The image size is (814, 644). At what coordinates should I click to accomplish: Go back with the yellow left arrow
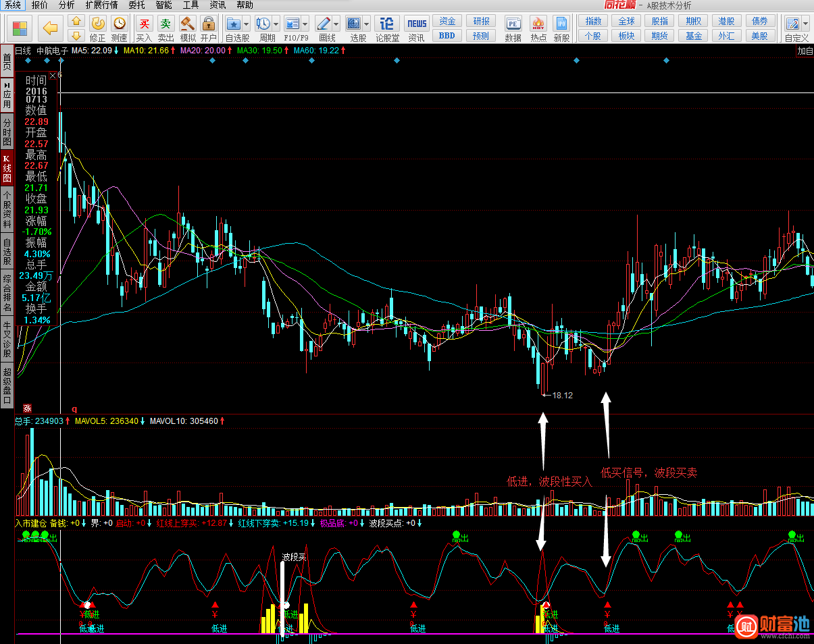[x=50, y=28]
